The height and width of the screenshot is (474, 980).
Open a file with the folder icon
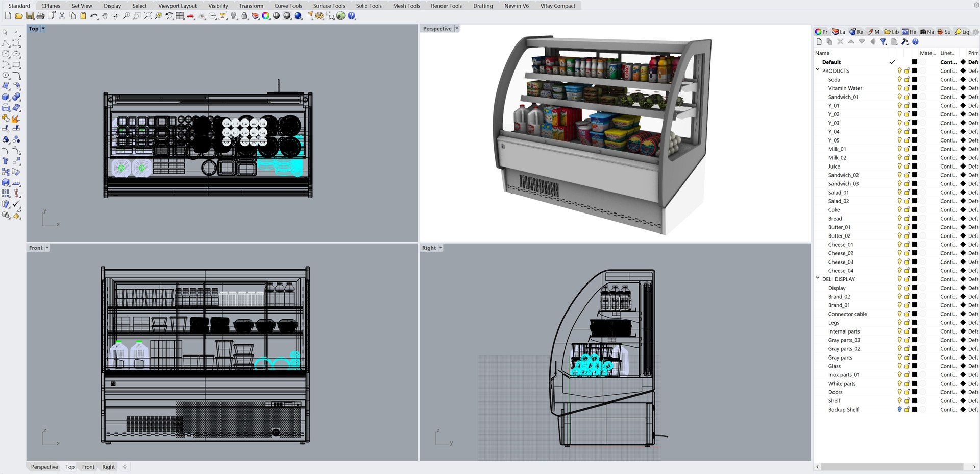(x=19, y=16)
